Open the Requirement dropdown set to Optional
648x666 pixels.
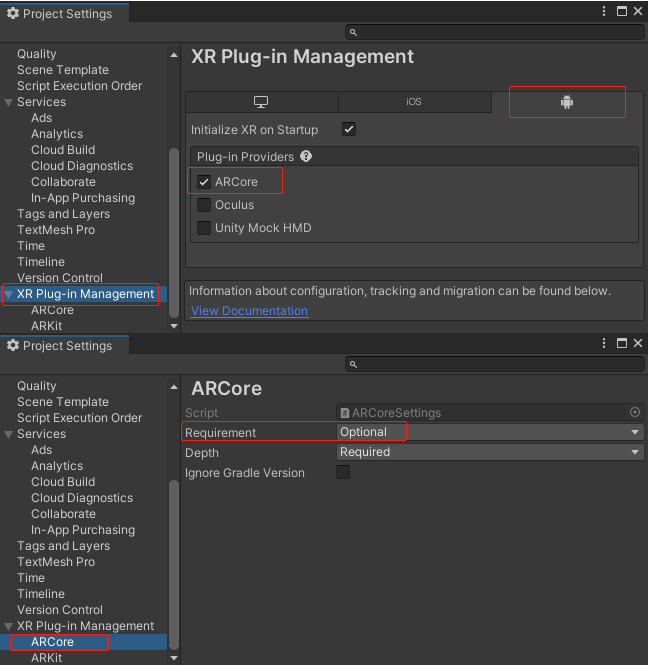coord(490,432)
